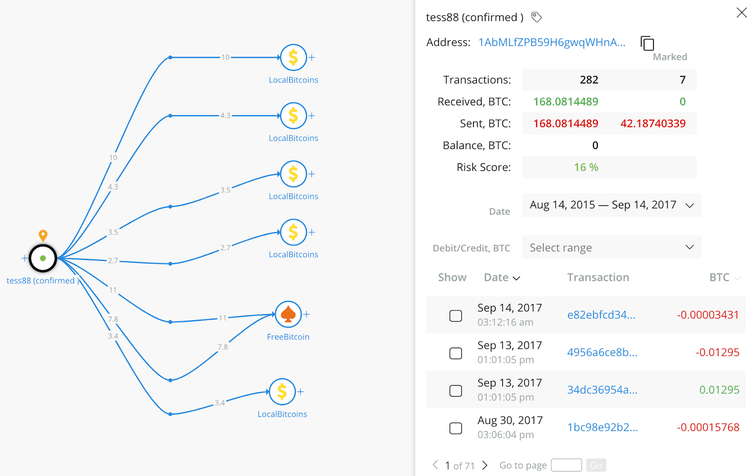The height and width of the screenshot is (476, 750).
Task: Go to the next page of transactions
Action: coord(485,466)
